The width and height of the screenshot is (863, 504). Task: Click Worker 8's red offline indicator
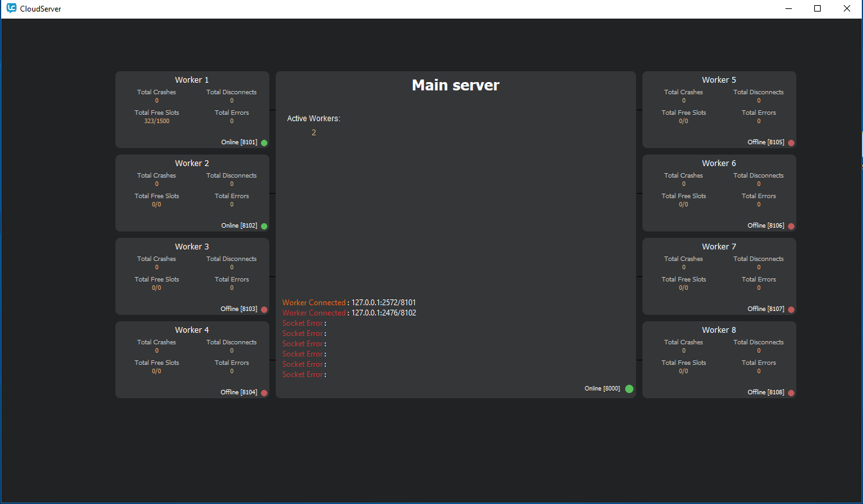tap(791, 393)
